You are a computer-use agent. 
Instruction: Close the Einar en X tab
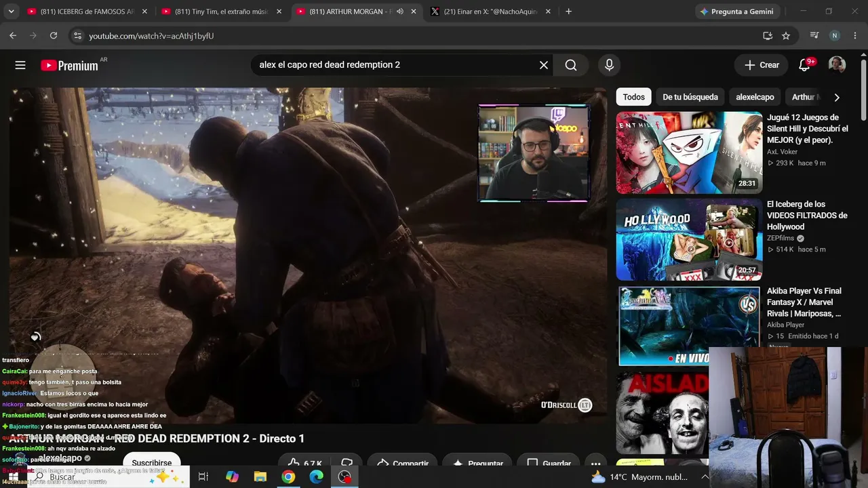click(547, 12)
